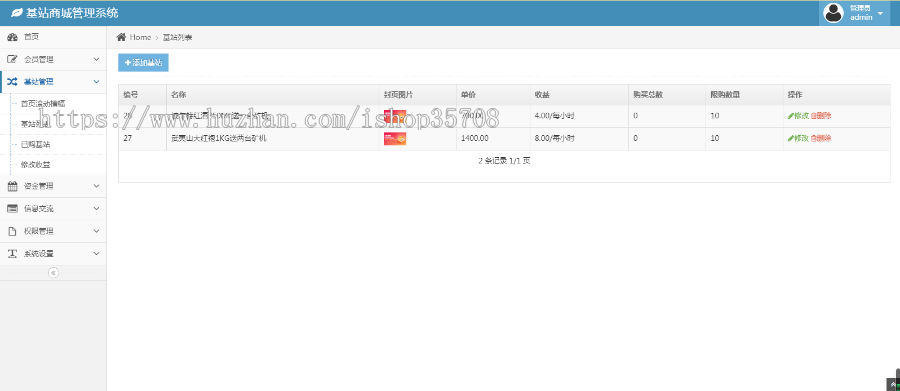Expand 资金管理 menu chevron
The height and width of the screenshot is (391, 900).
click(96, 186)
